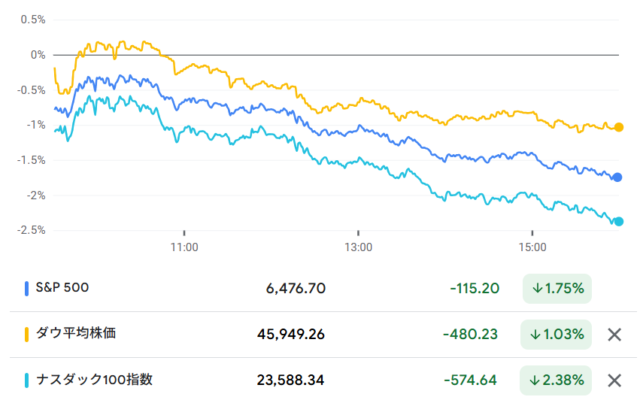Open the S&P 500 index link
This screenshot has height=400, width=640.
tap(62, 289)
